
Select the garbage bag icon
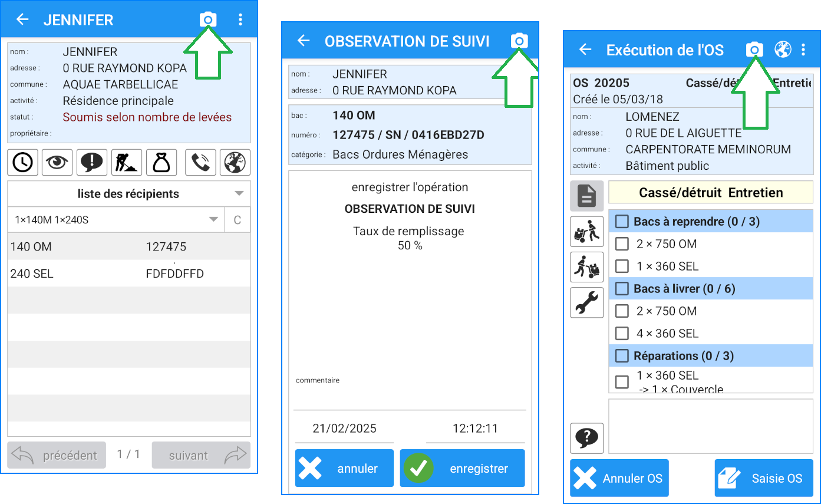161,162
